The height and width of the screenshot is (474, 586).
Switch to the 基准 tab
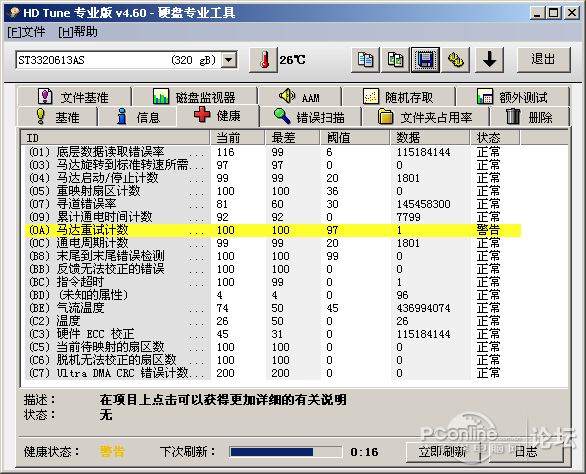pyautogui.click(x=57, y=117)
